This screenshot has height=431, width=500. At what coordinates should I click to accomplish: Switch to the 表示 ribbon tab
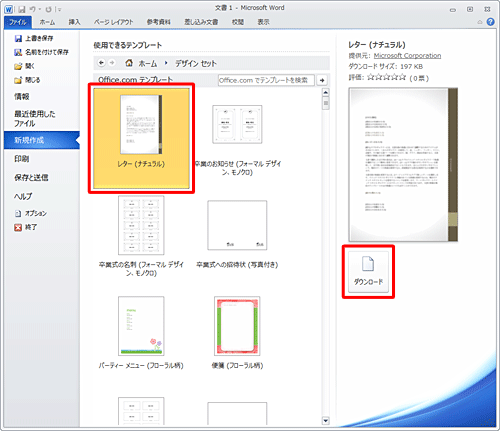click(263, 22)
